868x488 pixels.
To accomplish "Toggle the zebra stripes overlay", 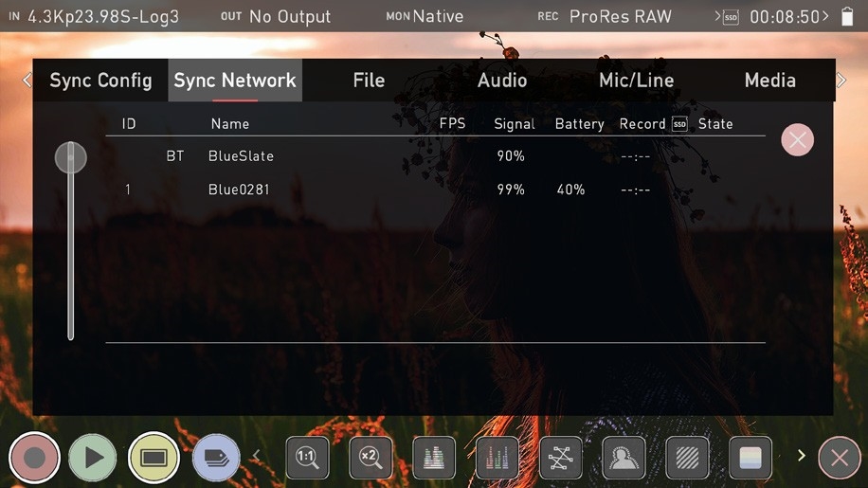I will (688, 458).
